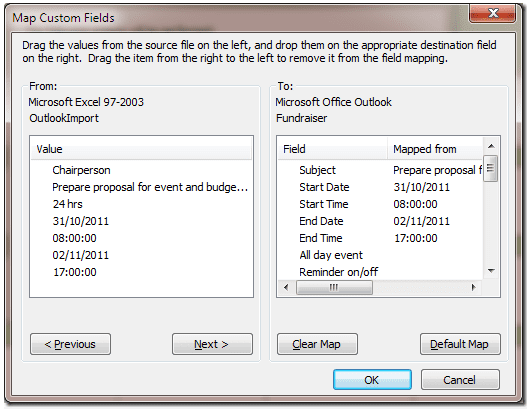
Task: Select the All day event field
Action: pyautogui.click(x=331, y=255)
